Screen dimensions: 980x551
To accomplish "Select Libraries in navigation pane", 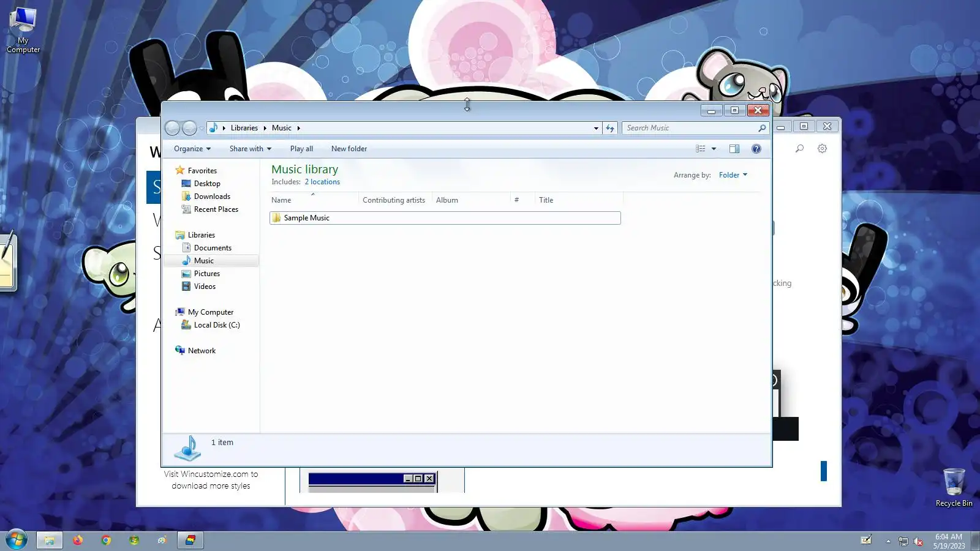I will [x=202, y=235].
